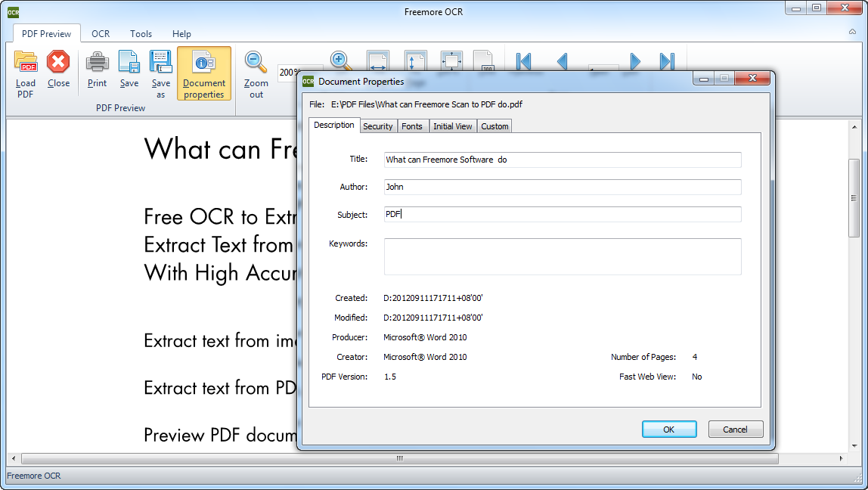This screenshot has height=490, width=868.
Task: Open the Fonts tab
Action: tap(412, 126)
